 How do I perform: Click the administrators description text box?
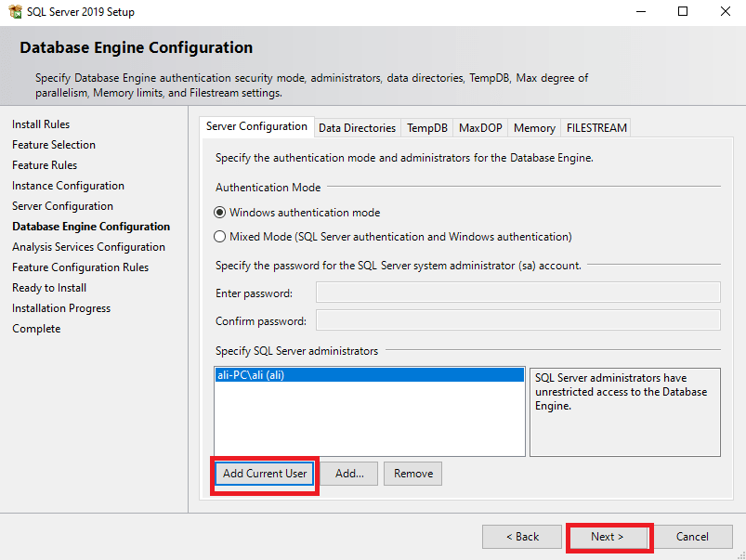coord(625,412)
